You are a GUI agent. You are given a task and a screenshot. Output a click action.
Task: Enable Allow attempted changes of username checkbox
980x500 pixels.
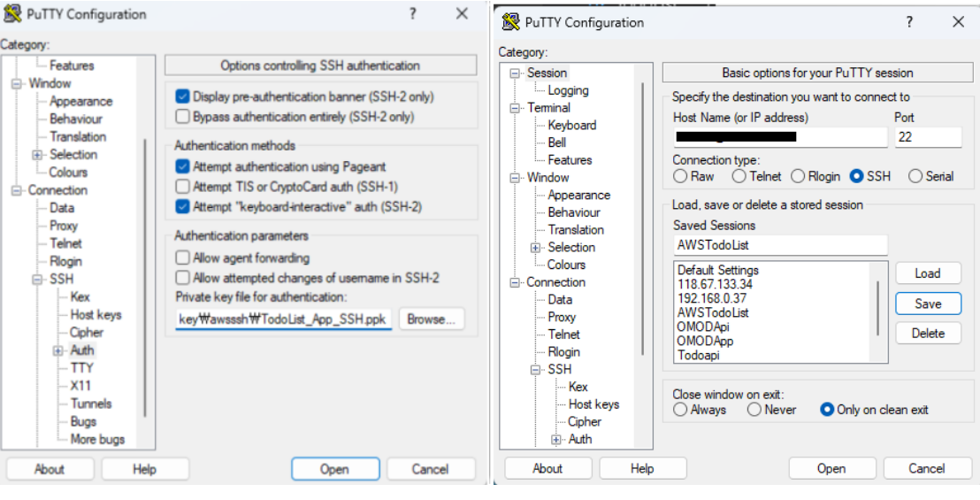click(x=182, y=278)
